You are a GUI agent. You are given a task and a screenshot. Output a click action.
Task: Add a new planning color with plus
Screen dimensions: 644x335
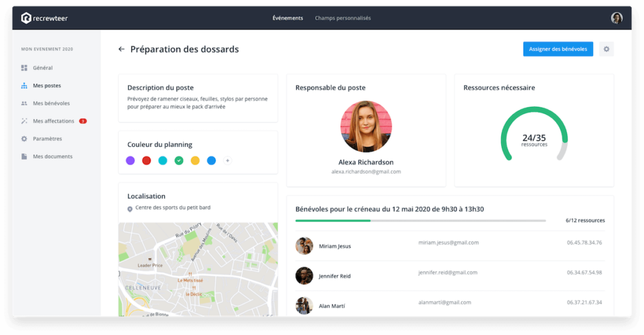tap(228, 161)
